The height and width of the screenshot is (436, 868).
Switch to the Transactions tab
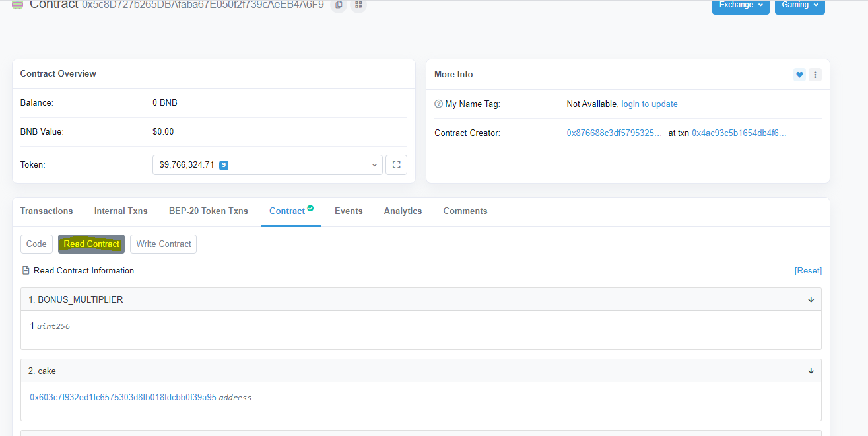tap(46, 211)
